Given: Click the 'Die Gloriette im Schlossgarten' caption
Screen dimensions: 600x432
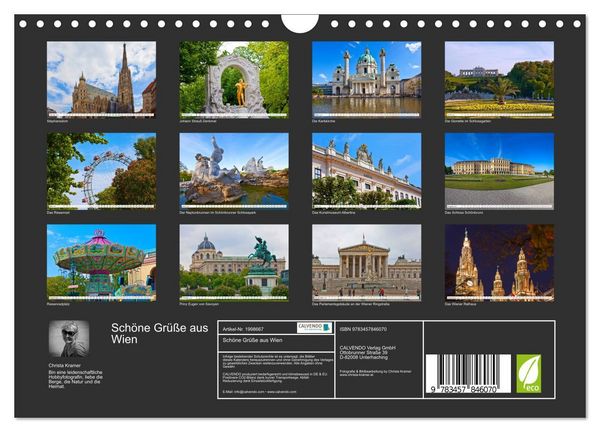Looking at the screenshot, I should (468, 121).
